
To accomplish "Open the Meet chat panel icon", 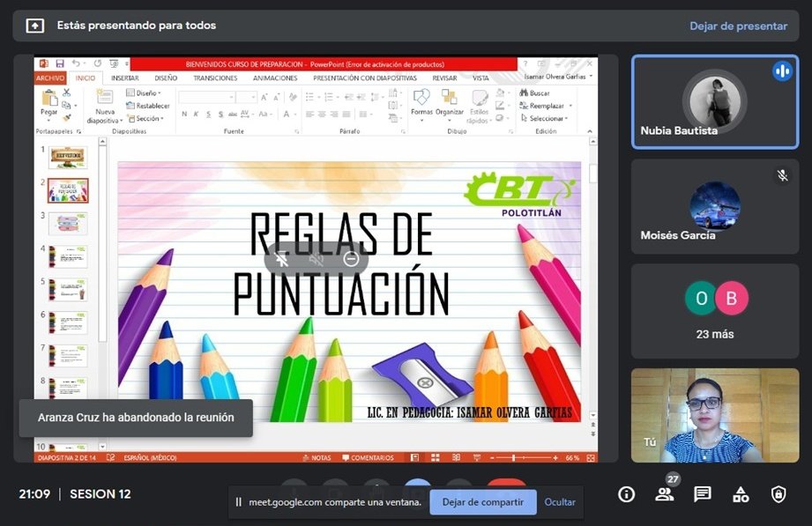I will 702,494.
